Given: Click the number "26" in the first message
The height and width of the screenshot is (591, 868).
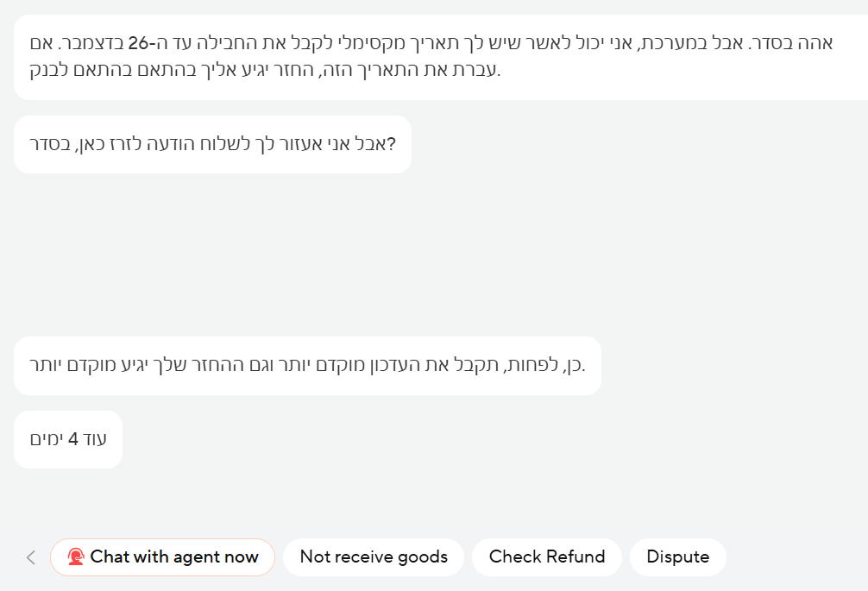Looking at the screenshot, I should (139, 43).
